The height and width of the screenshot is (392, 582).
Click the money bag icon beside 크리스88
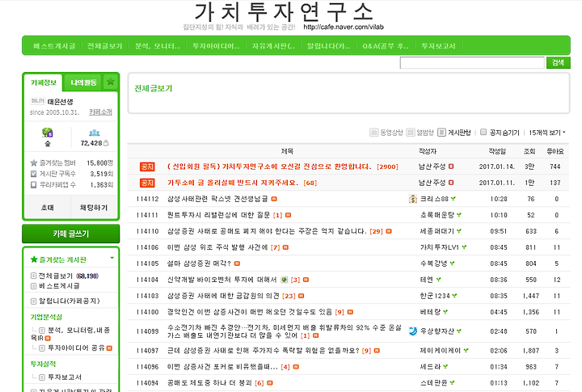pyautogui.click(x=413, y=199)
